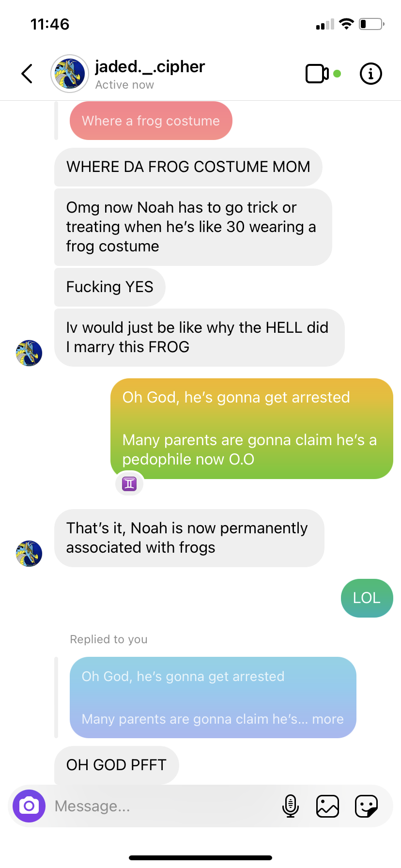Tap the microphone to record voice message
This screenshot has height=868, width=401.
coord(291,806)
